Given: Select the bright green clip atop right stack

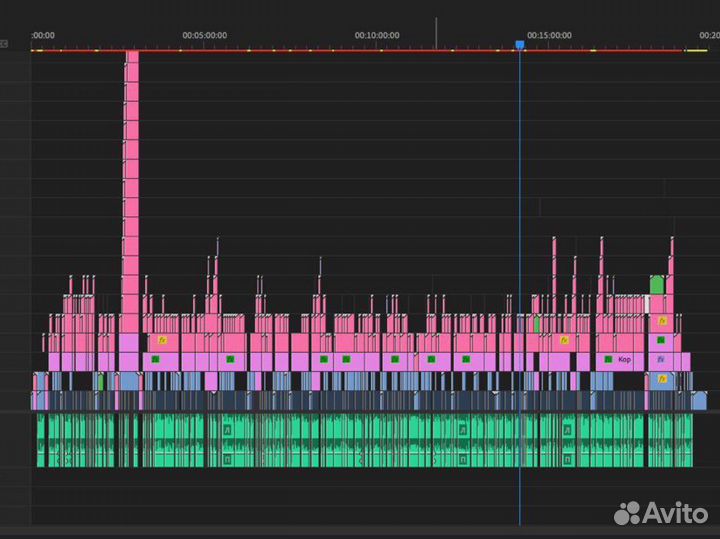Looking at the screenshot, I should click(657, 284).
